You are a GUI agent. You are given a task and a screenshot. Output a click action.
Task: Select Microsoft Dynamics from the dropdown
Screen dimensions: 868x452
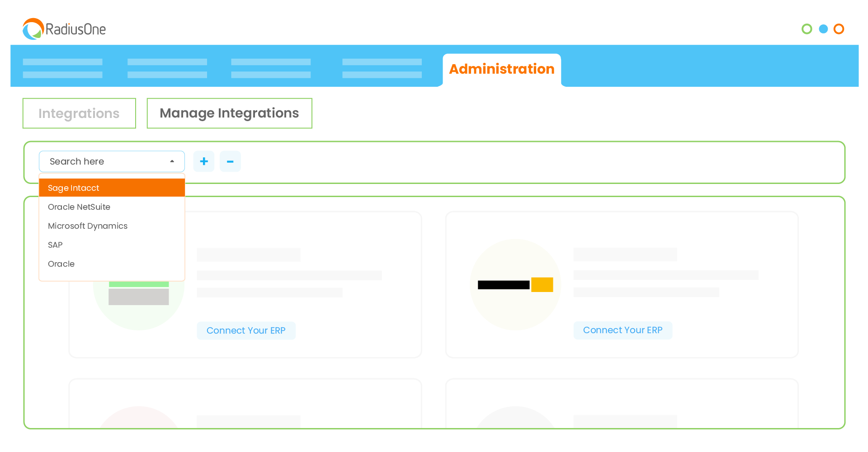click(x=88, y=226)
